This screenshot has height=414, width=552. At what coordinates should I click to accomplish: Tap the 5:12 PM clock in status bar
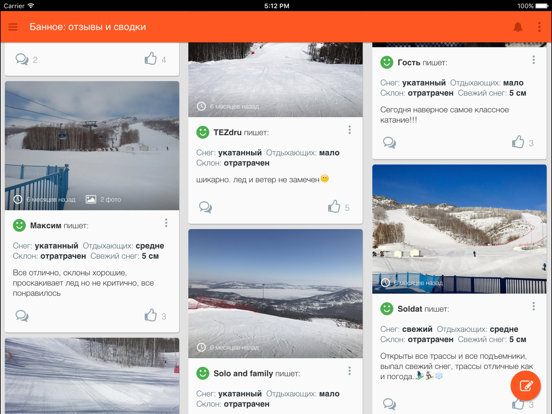[x=277, y=6]
